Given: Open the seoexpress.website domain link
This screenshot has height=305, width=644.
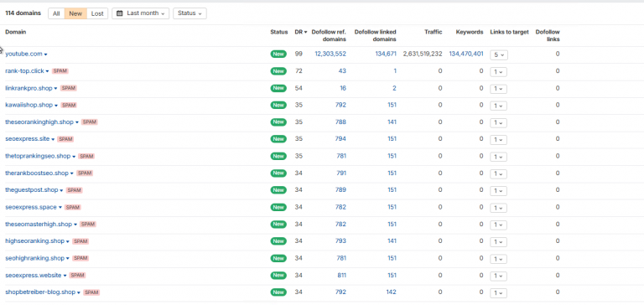Looking at the screenshot, I should (34, 276).
